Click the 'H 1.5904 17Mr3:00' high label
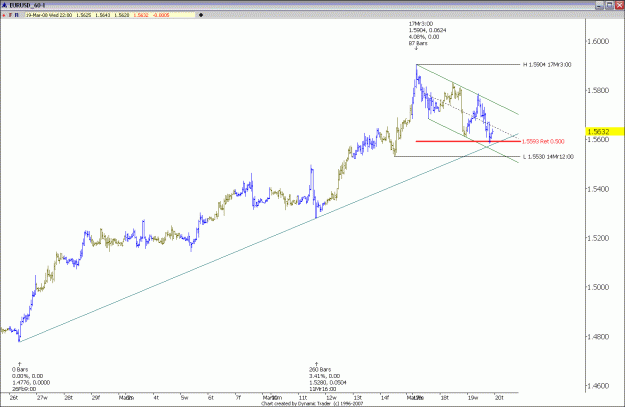This screenshot has height=407, width=625. (x=547, y=65)
